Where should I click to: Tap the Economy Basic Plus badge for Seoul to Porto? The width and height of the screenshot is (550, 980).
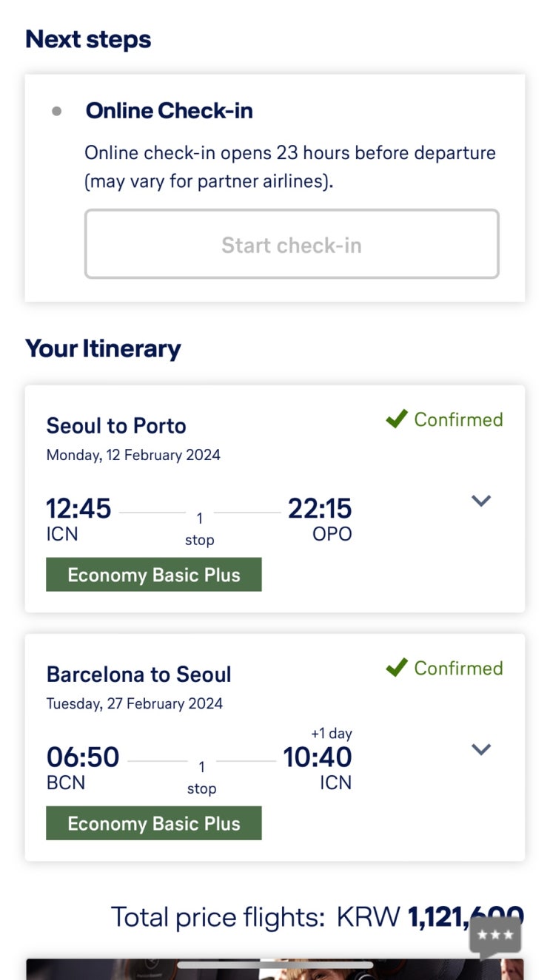click(154, 575)
